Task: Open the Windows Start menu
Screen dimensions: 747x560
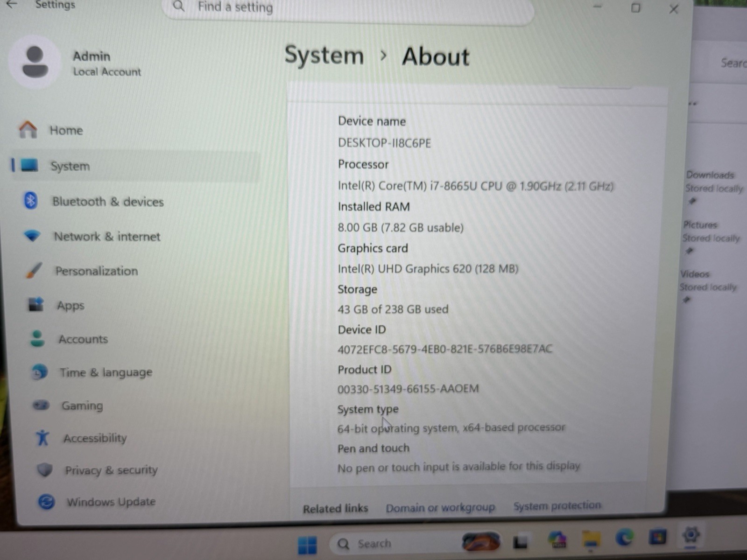Action: [x=307, y=544]
